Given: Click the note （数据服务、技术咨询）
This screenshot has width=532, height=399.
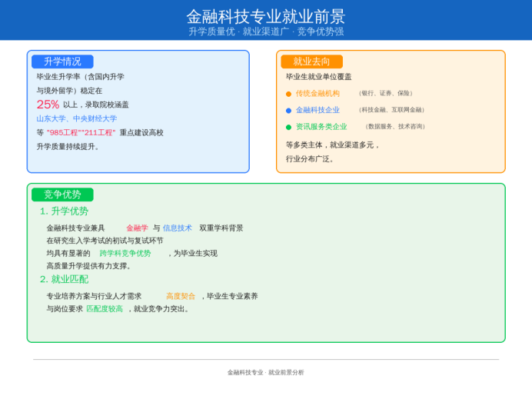Looking at the screenshot, I should tap(395, 126).
